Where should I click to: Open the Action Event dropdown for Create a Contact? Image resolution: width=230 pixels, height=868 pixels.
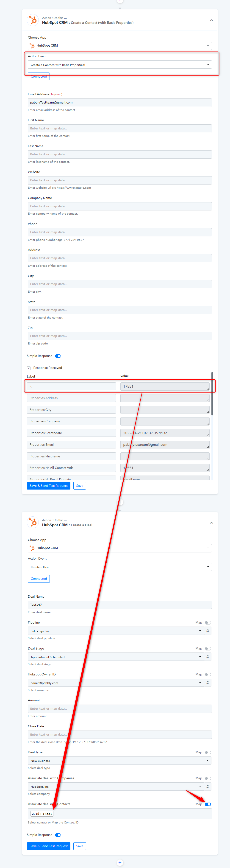(119, 65)
